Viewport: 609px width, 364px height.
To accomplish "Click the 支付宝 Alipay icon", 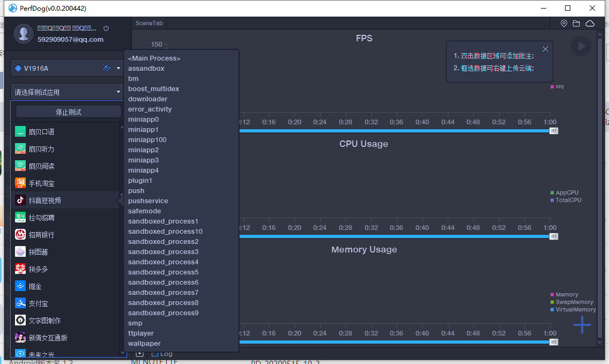I will coord(20,303).
